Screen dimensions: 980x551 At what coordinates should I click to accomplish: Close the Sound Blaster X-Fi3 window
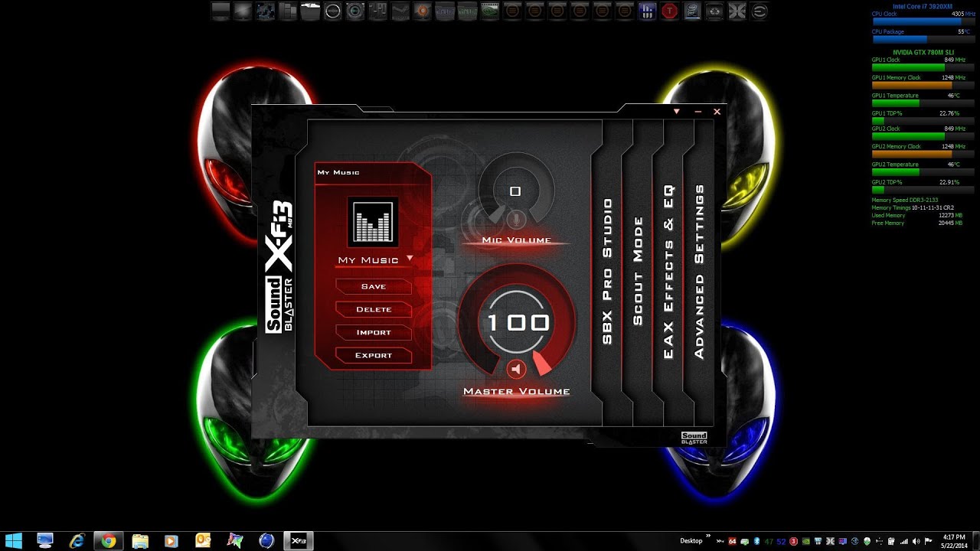point(717,112)
